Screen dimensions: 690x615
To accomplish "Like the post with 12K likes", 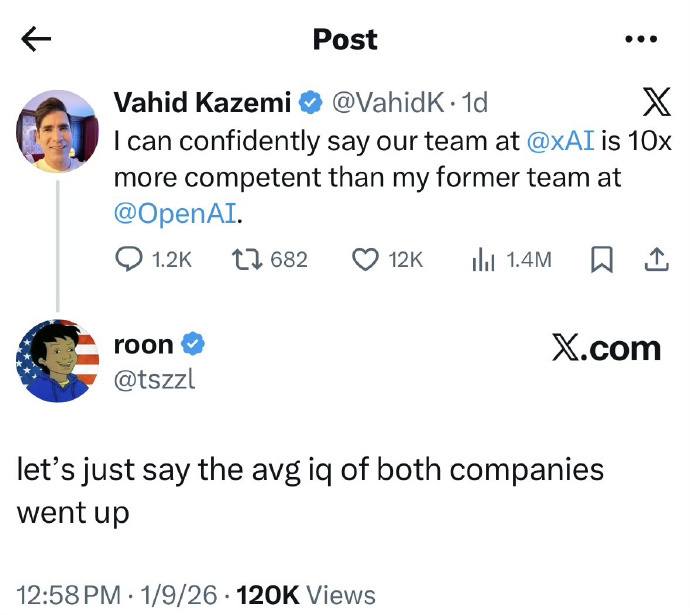I will click(364, 260).
